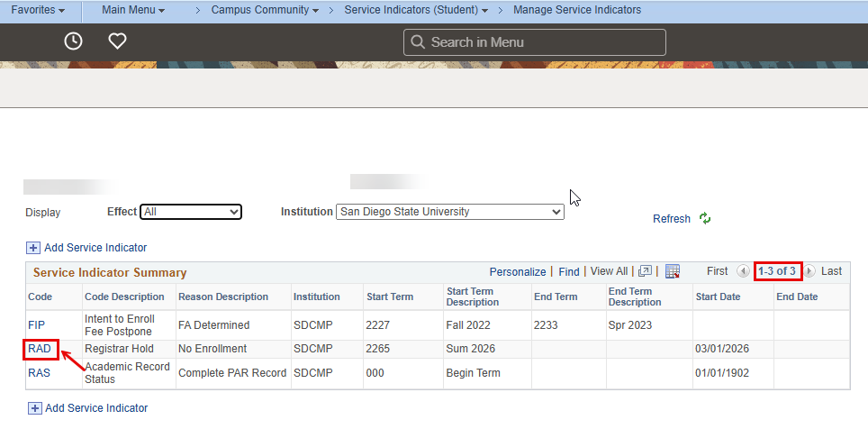Image resolution: width=868 pixels, height=429 pixels.
Task: Open the Institution dropdown
Action: pyautogui.click(x=450, y=212)
